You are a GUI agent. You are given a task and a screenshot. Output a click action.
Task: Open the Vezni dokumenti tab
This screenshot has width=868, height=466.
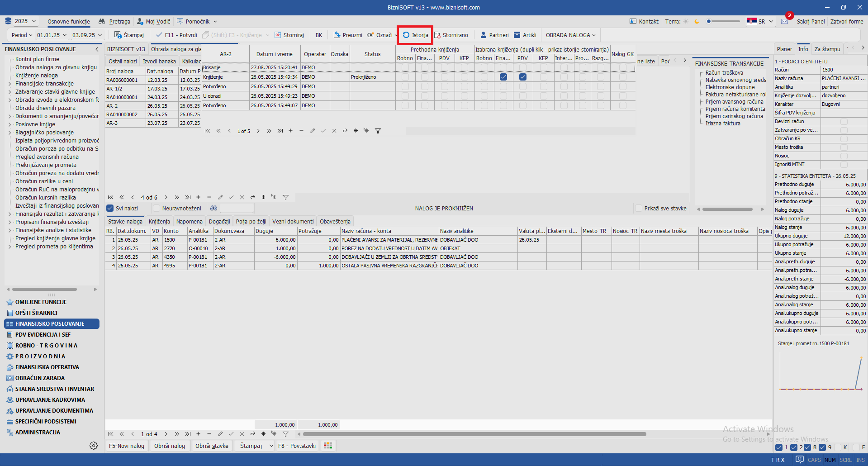tap(293, 221)
